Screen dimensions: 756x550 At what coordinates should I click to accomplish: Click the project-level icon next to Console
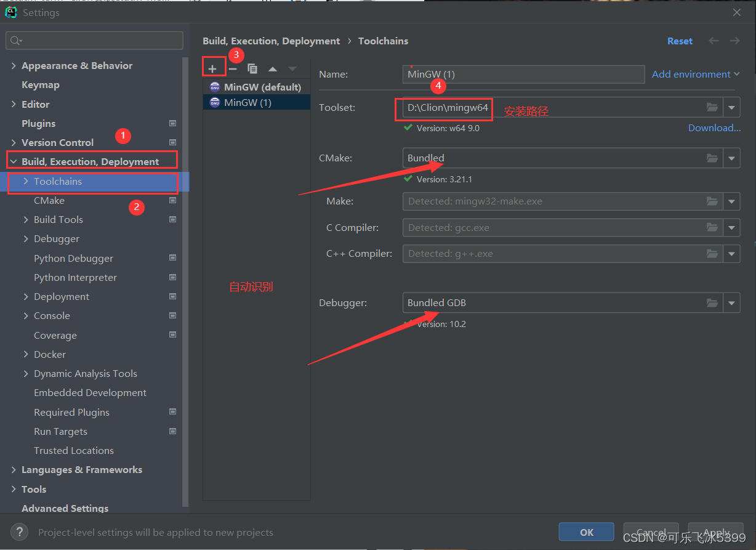(172, 316)
